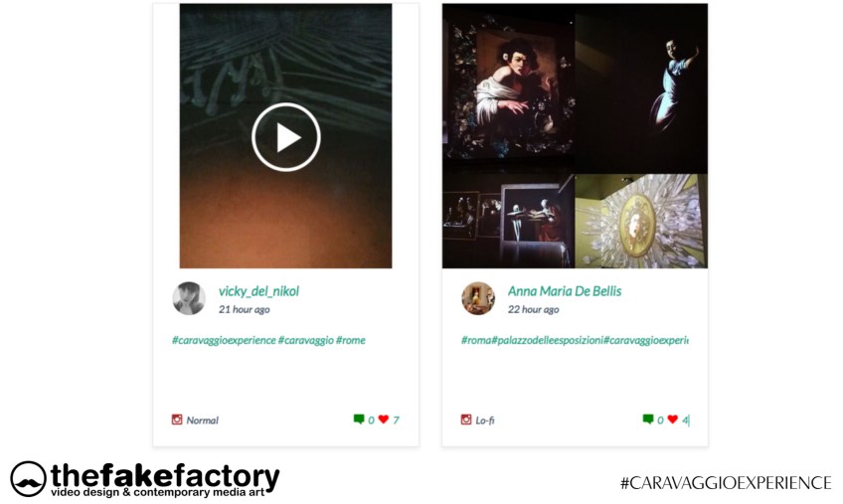The width and height of the screenshot is (843, 504).
Task: Click the Instagram icon beside Lo-fi
Action: click(466, 420)
